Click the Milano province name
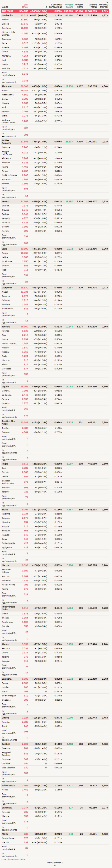 coord(5,20)
